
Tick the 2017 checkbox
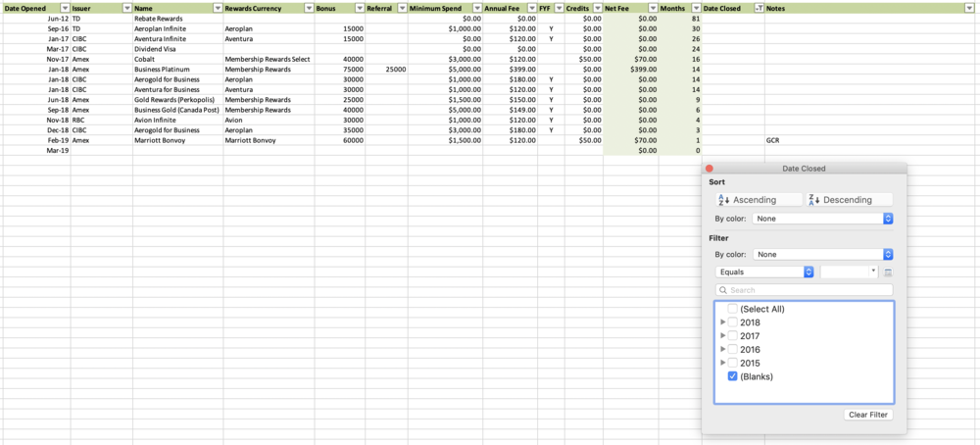coord(733,336)
